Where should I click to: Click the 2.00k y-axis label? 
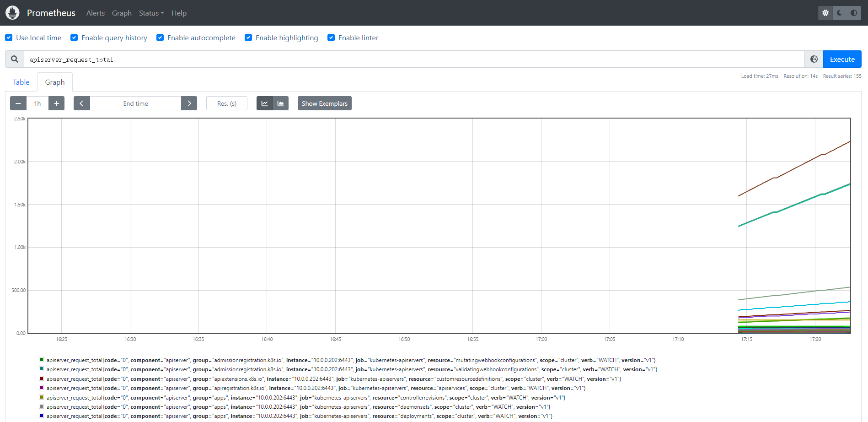(x=20, y=162)
